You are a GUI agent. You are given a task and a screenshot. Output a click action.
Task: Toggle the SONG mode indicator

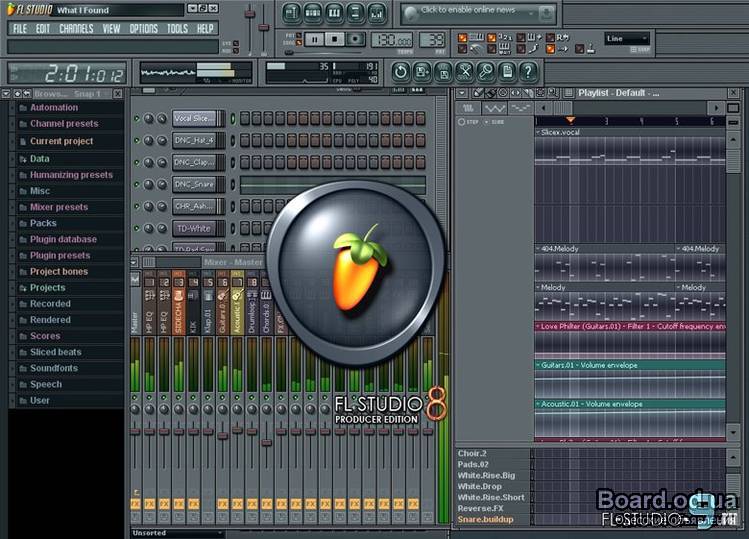(x=299, y=43)
